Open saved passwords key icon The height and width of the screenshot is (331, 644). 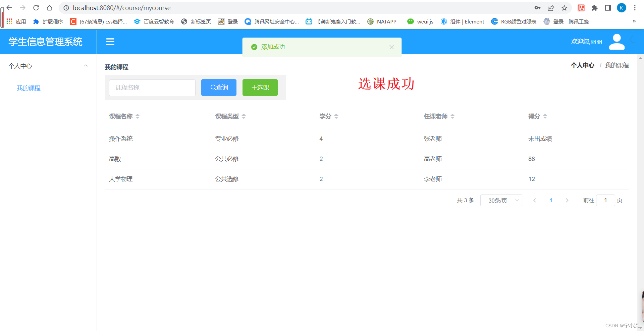(x=537, y=8)
